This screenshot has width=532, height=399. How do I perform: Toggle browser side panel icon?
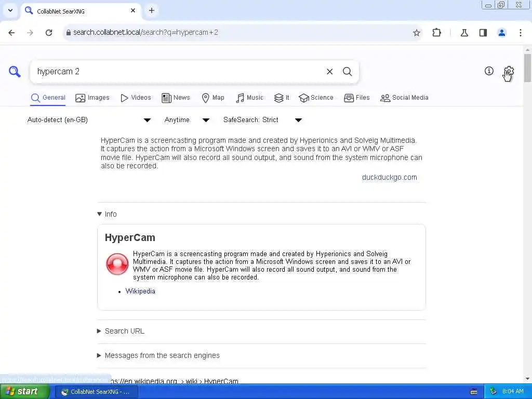click(x=483, y=33)
